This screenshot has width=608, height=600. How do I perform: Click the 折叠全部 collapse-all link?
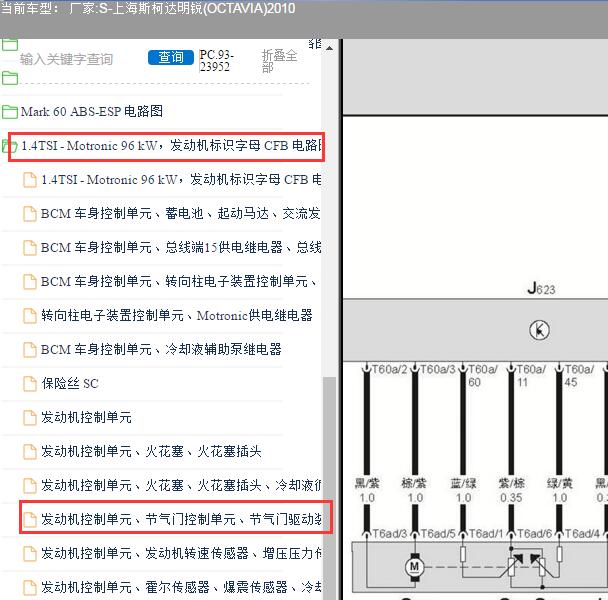click(280, 61)
